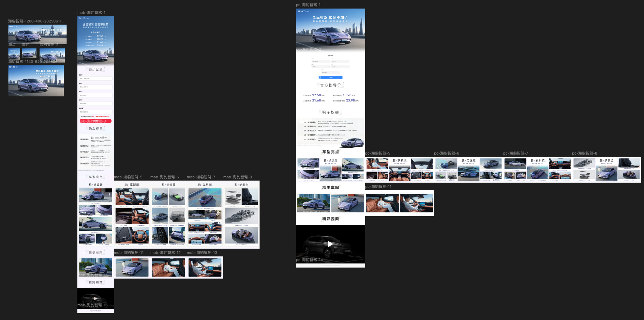Click the 精彩视频 heading in pc frame
The width and height of the screenshot is (644, 320).
[330, 219]
